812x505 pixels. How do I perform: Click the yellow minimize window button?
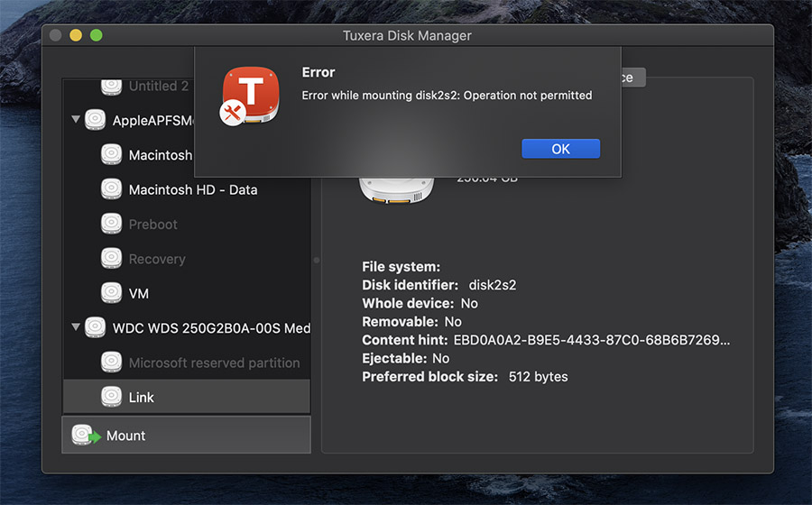[76, 35]
